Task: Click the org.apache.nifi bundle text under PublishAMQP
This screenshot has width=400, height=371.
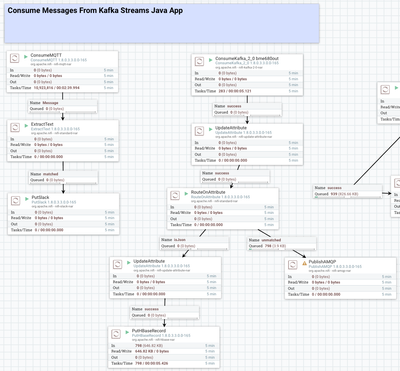Action: [331, 271]
